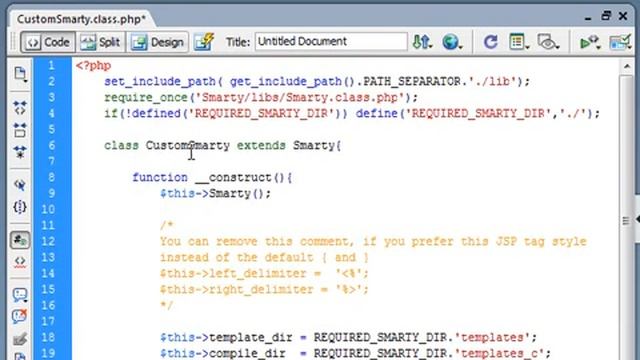Apply Comment speech bubble icon
The image size is (640, 360).
pos(20,295)
